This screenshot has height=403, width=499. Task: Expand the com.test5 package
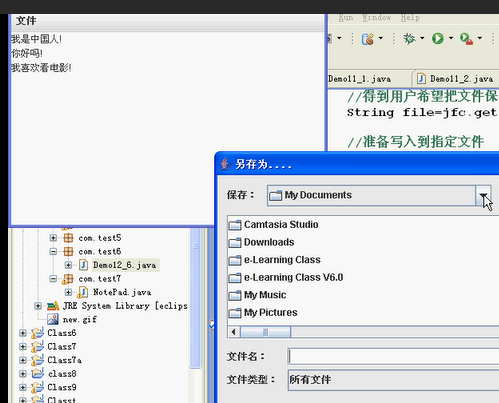pos(53,238)
